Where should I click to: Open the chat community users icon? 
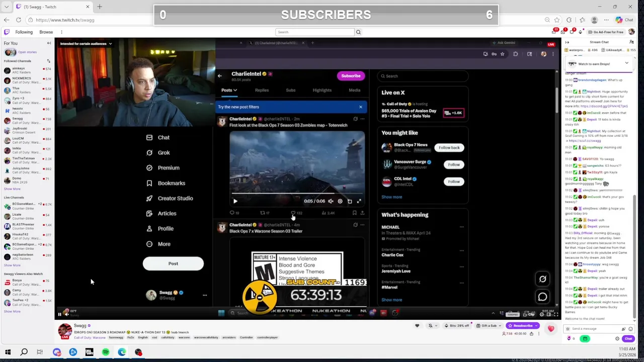click(631, 42)
